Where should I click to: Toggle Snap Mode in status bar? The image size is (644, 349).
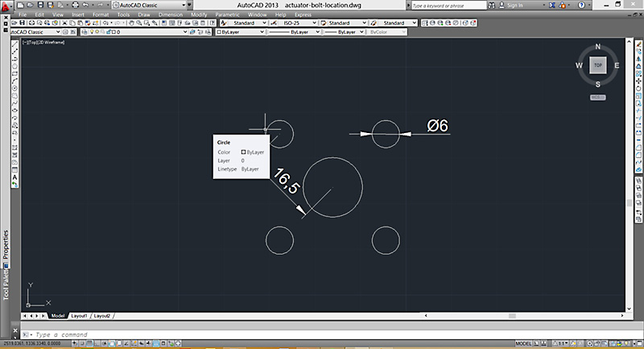(82, 343)
